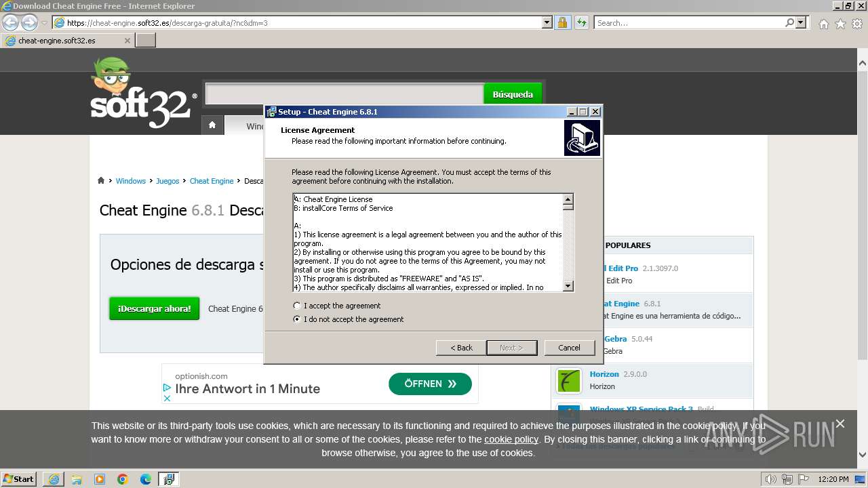868x488 pixels.
Task: Open the IE Favorites star icon
Action: [x=840, y=24]
